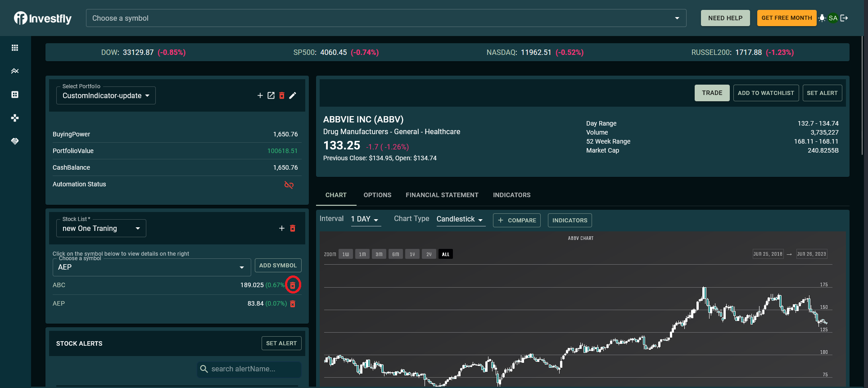
Task: Set chart zoom to 1y
Action: (x=412, y=254)
